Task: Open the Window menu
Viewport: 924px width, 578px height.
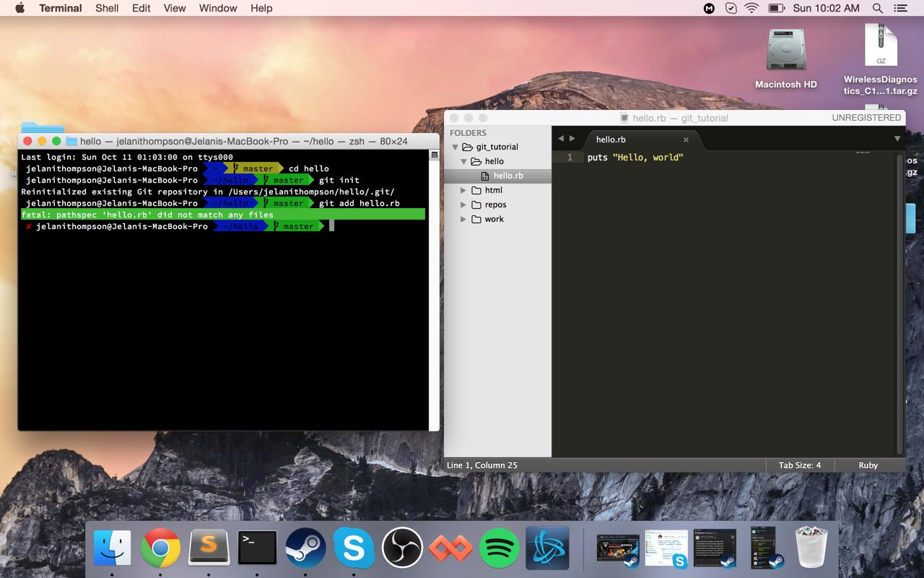Action: point(218,8)
